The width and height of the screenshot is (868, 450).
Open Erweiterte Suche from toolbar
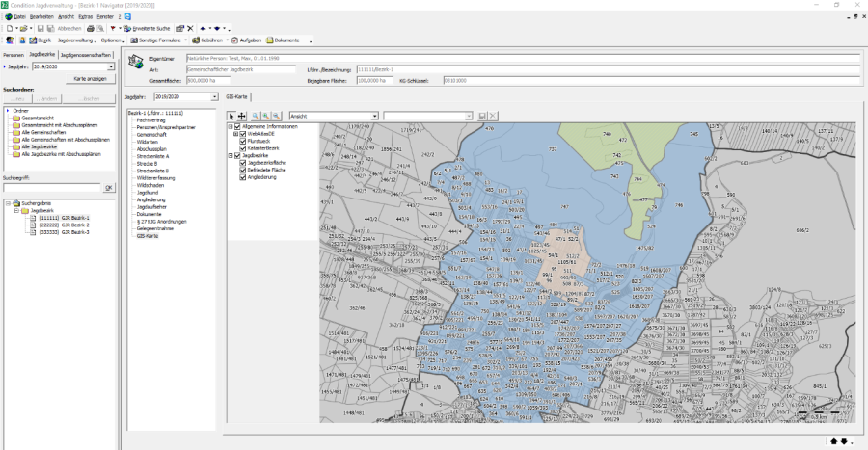pyautogui.click(x=148, y=29)
